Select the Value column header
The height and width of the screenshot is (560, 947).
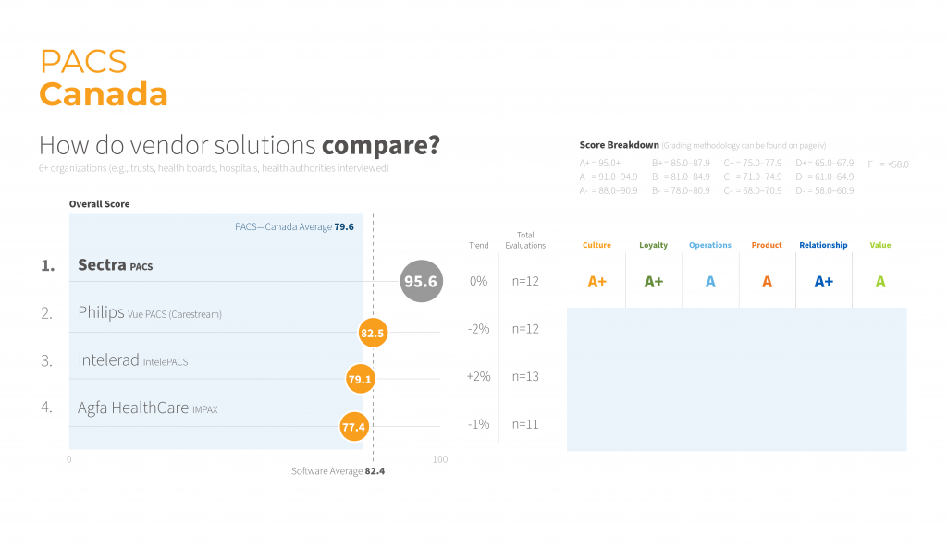click(x=880, y=245)
